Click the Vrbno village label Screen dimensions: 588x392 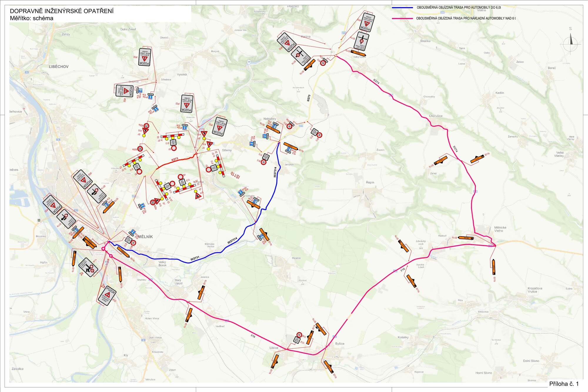(x=26, y=312)
